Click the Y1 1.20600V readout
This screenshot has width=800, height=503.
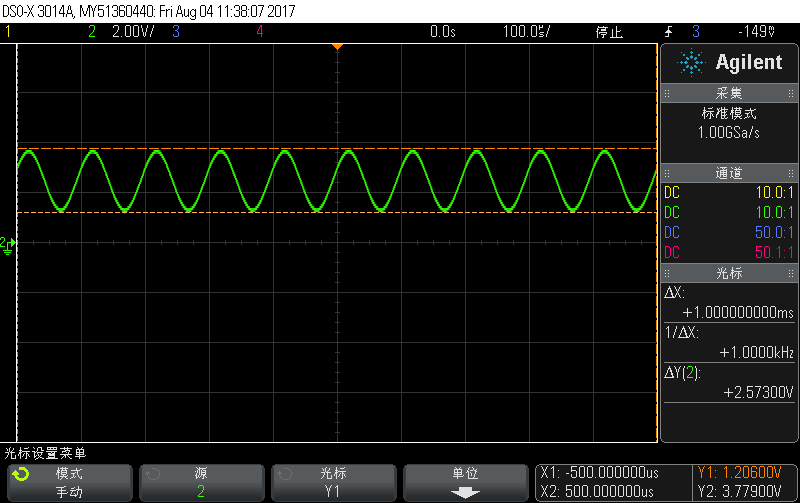[x=739, y=472]
